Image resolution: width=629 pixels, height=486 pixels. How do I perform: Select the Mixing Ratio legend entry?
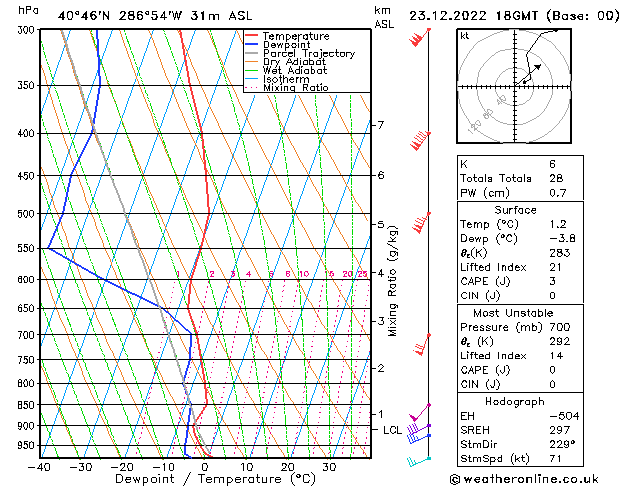(x=287, y=87)
